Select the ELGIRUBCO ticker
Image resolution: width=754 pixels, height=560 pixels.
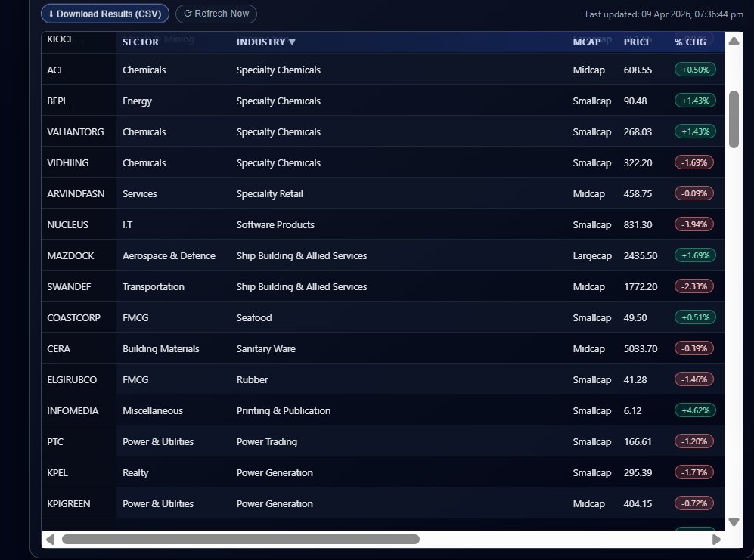(x=72, y=379)
